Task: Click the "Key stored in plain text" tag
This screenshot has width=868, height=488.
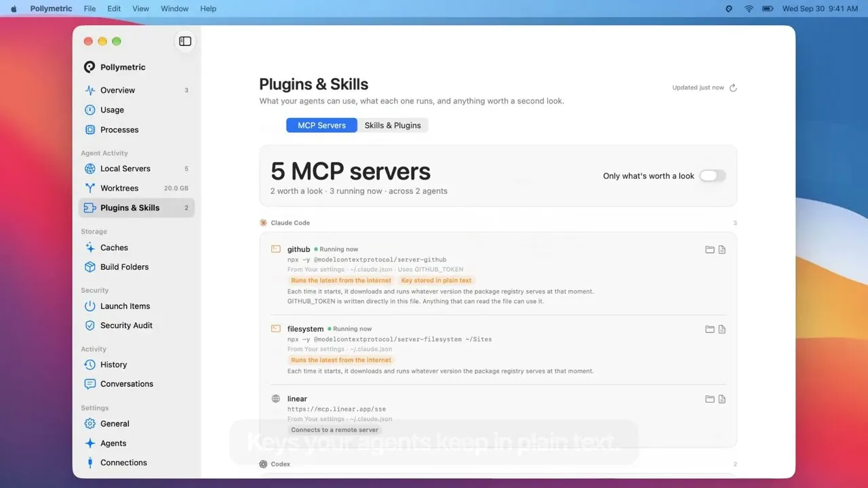Action: tap(436, 281)
